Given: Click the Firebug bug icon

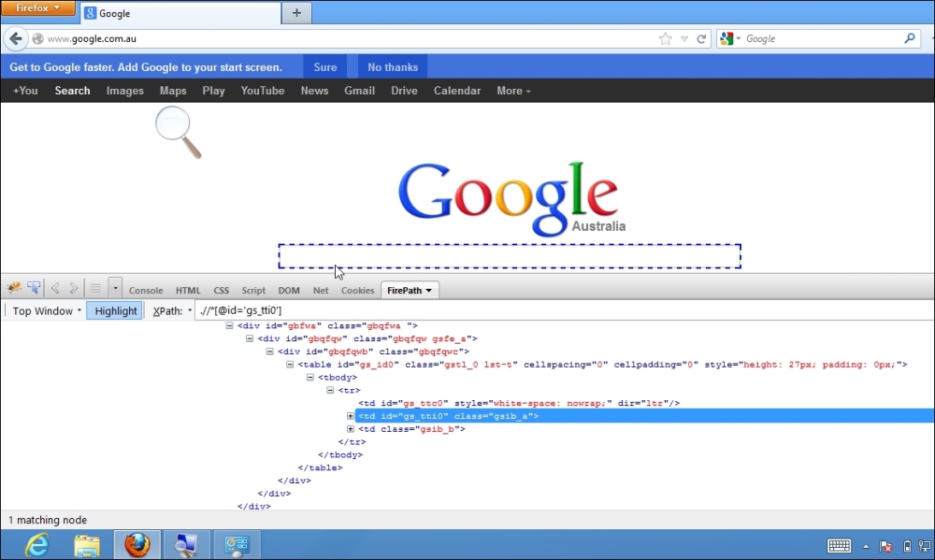Looking at the screenshot, I should pyautogui.click(x=14, y=289).
